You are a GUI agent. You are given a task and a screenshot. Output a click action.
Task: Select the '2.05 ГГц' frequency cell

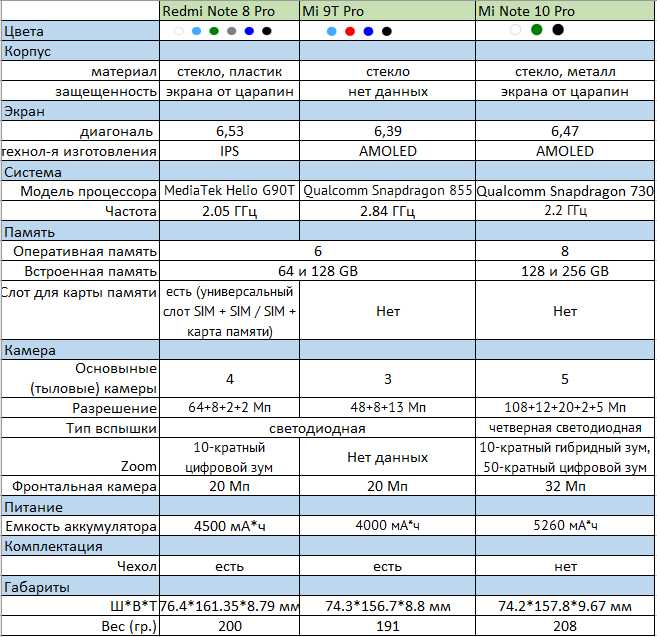[230, 211]
